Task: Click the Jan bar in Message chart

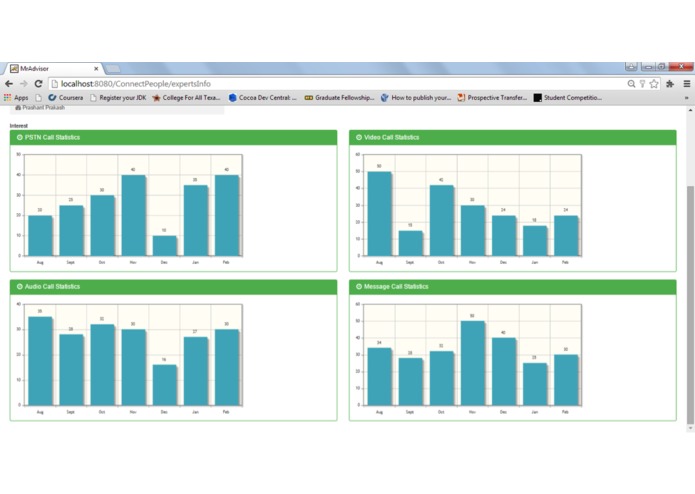Action: [x=535, y=384]
